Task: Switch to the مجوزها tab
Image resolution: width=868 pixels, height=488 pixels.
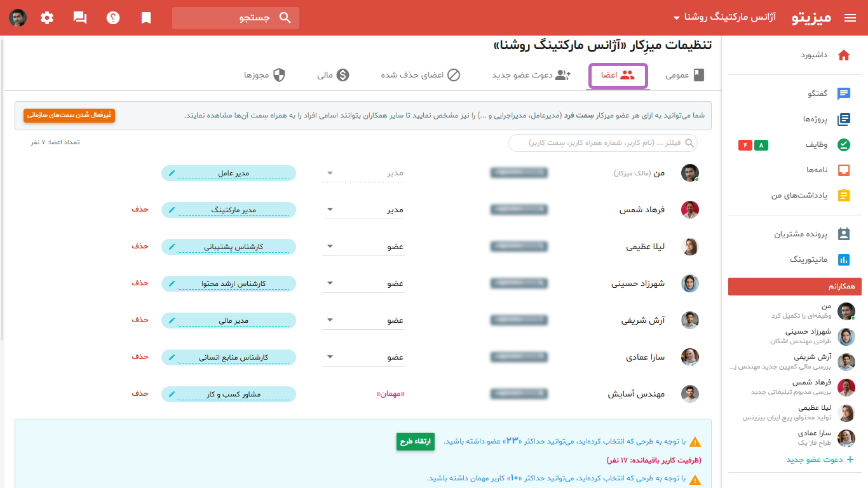Action: pos(265,76)
